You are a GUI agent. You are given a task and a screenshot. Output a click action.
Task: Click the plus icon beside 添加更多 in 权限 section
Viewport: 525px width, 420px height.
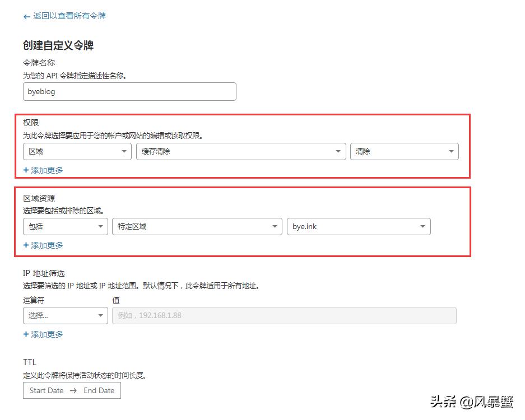[x=26, y=170]
